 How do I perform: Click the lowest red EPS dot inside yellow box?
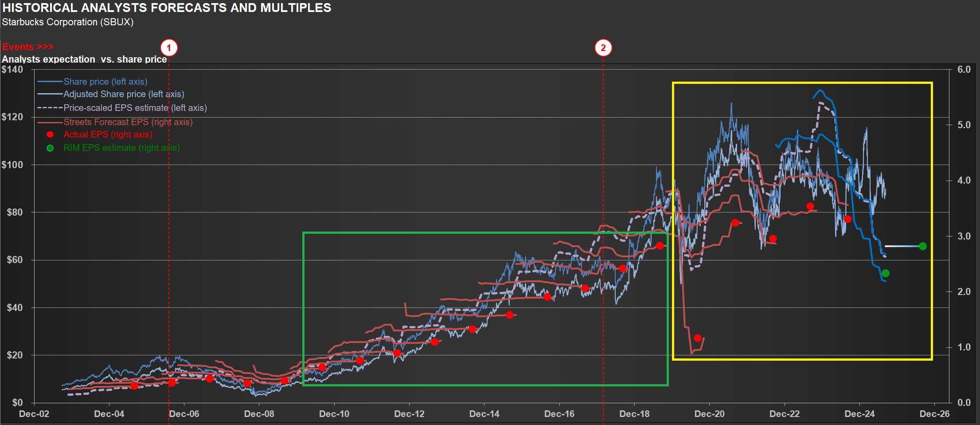click(x=698, y=338)
